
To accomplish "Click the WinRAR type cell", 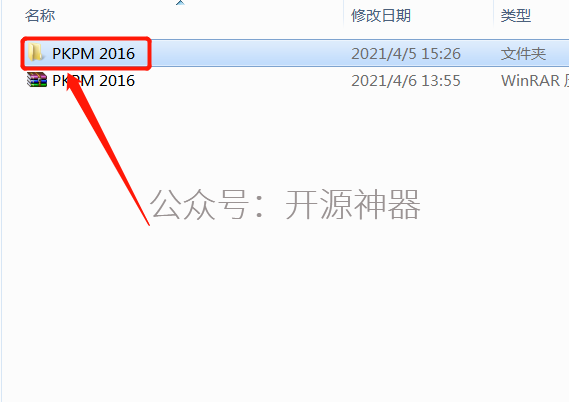I will tap(535, 81).
